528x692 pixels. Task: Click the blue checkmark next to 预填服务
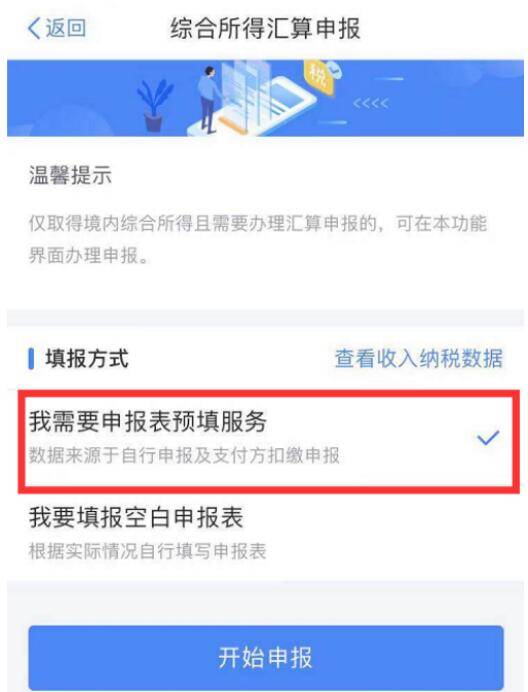point(488,438)
